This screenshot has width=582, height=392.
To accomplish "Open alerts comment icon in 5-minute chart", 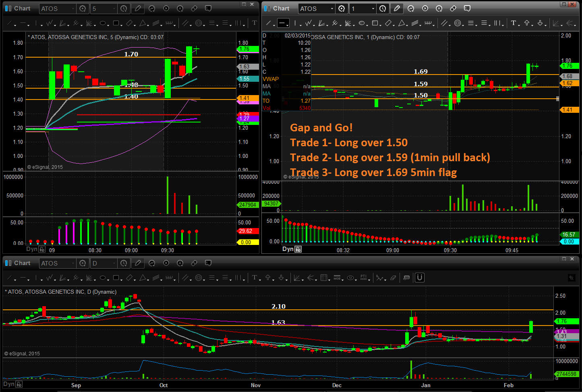I will pos(208,8).
